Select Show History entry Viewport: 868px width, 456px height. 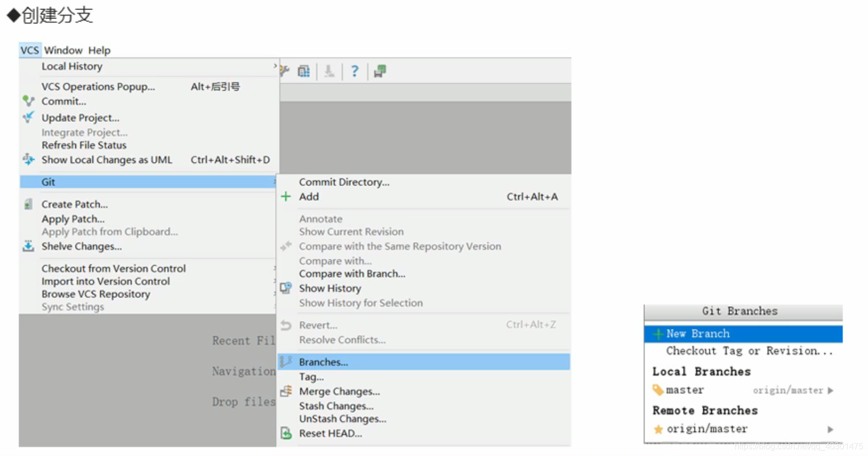coord(330,288)
